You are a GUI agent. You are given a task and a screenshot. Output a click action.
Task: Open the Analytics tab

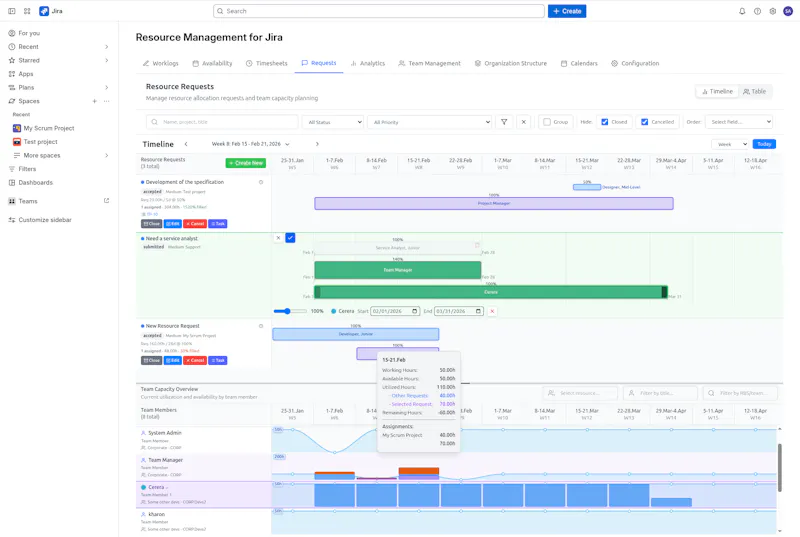[368, 63]
